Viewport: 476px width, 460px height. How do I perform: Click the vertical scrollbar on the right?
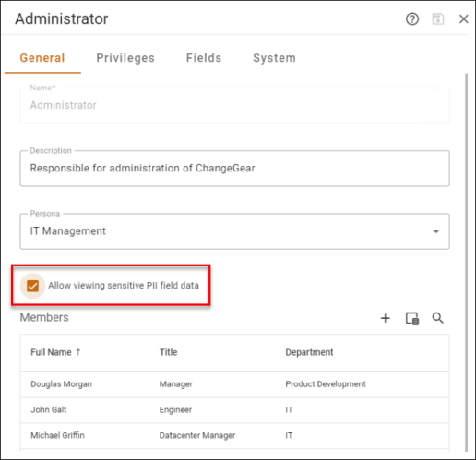466,262
